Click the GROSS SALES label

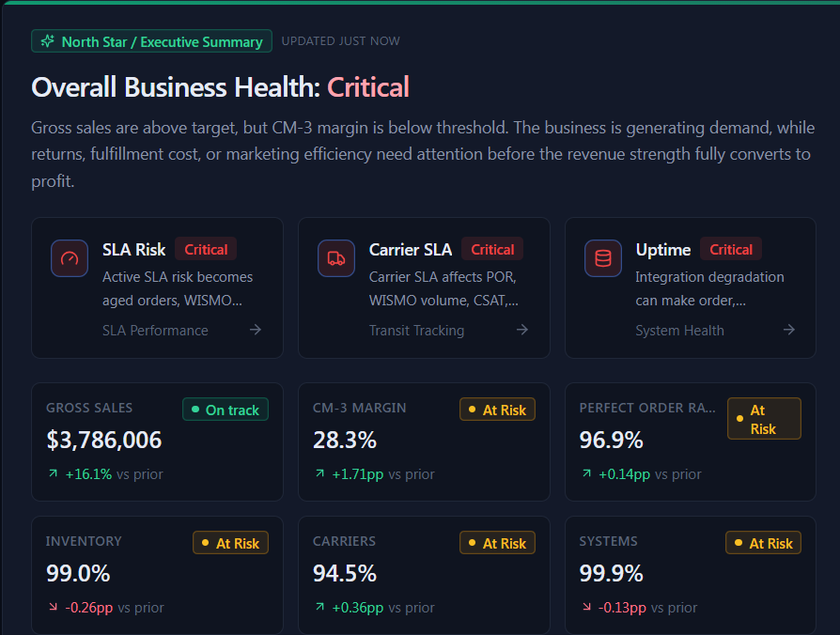(x=89, y=408)
